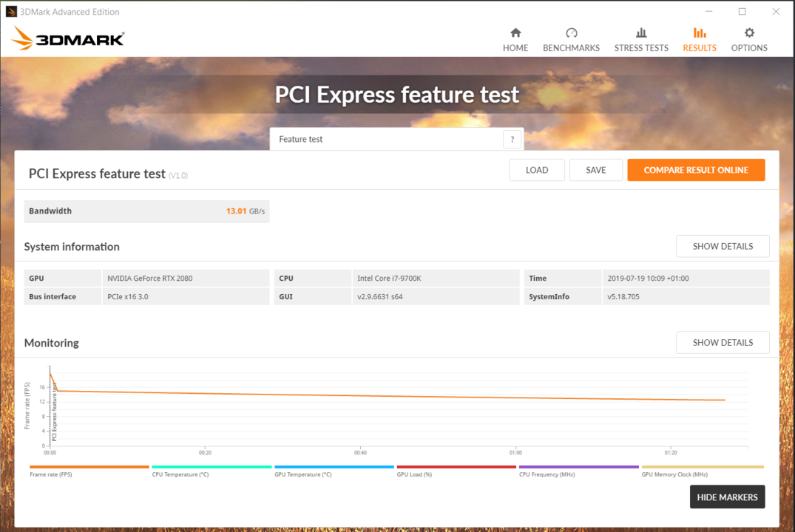
Task: Click the LOAD button
Action: [537, 170]
